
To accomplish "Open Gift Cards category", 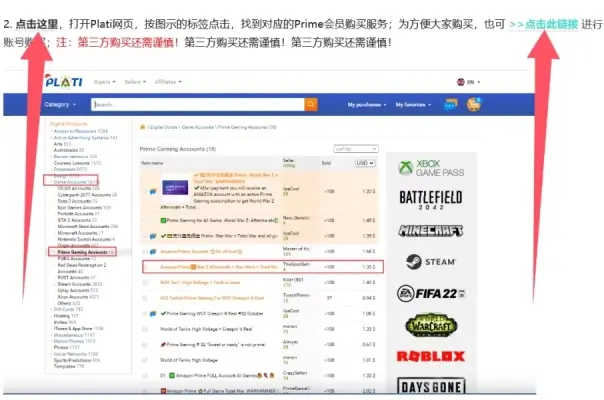I will (x=68, y=309).
